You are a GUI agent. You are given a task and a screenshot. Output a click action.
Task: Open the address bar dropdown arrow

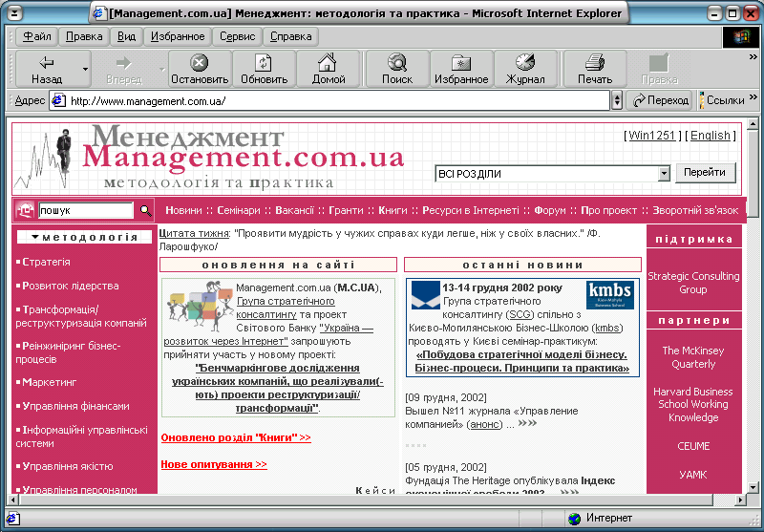[617, 100]
